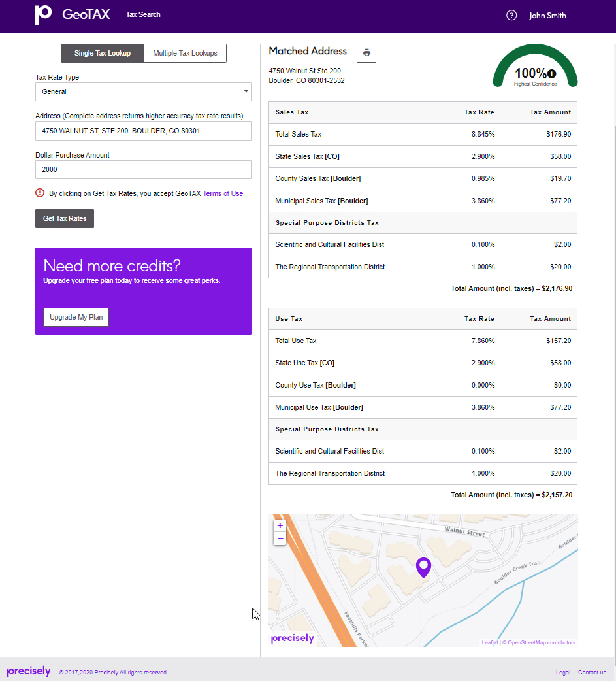The height and width of the screenshot is (681, 616).
Task: Click the County Use Tax [Boulder] label
Action: [316, 385]
